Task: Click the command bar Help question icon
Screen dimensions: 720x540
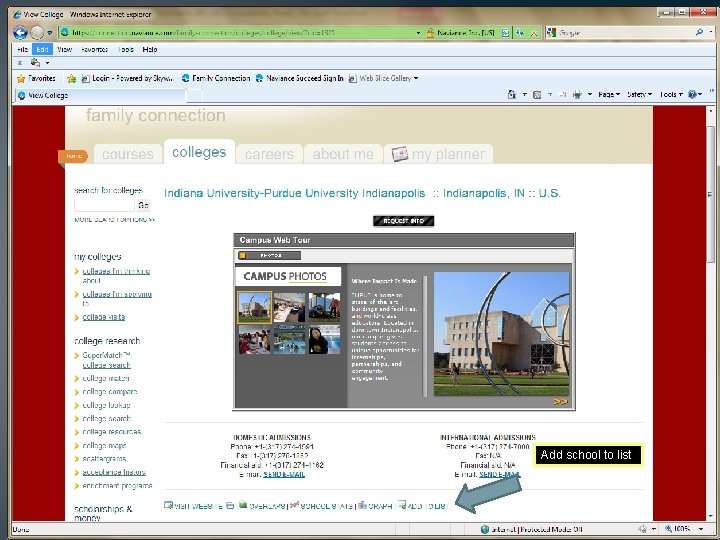Action: [692, 94]
